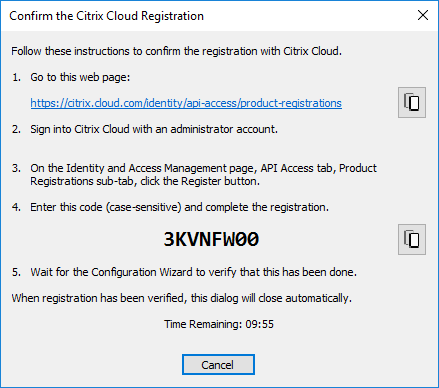Click the 'Identity and Access Management page' line
Image resolution: width=439 pixels, height=388 pixels.
(203, 168)
